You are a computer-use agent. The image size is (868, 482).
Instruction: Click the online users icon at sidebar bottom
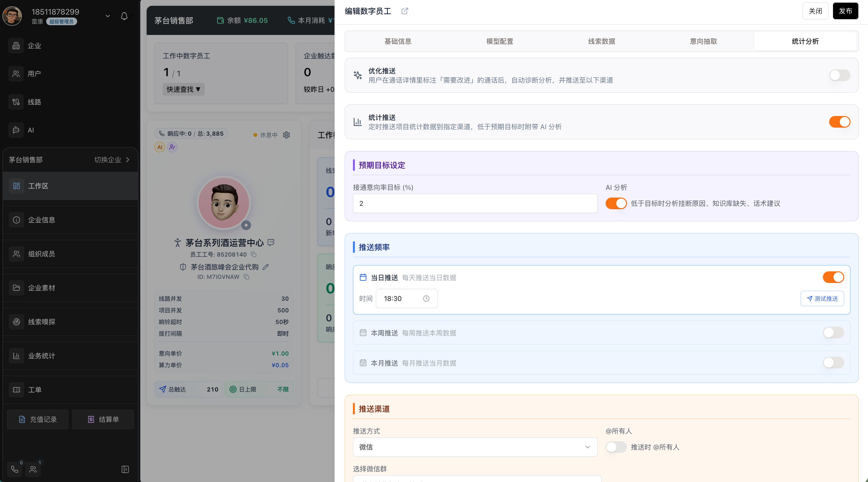tap(33, 469)
